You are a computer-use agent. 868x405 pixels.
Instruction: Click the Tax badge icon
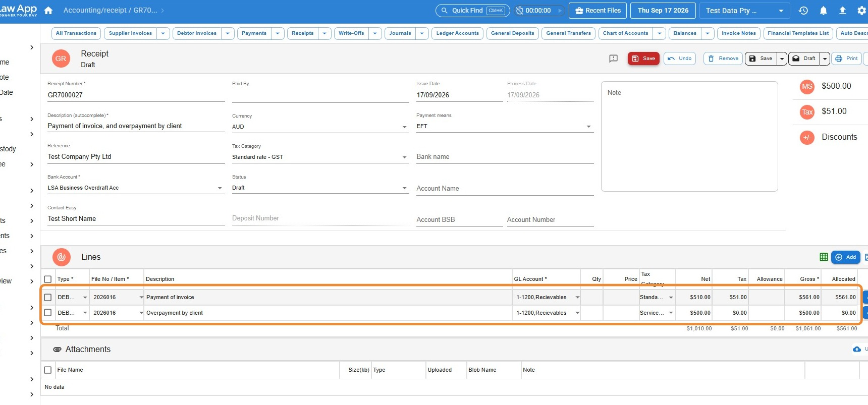pyautogui.click(x=807, y=112)
